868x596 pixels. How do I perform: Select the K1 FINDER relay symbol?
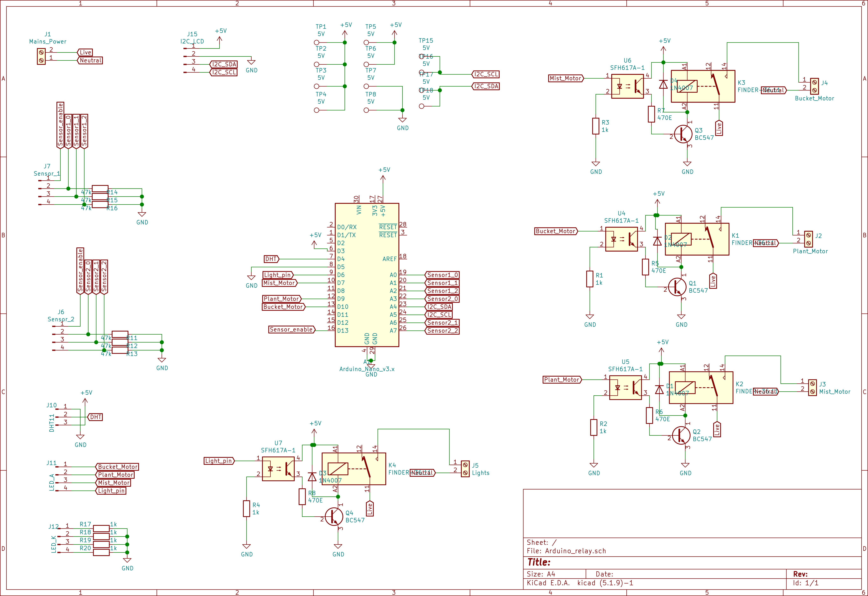[x=697, y=239]
